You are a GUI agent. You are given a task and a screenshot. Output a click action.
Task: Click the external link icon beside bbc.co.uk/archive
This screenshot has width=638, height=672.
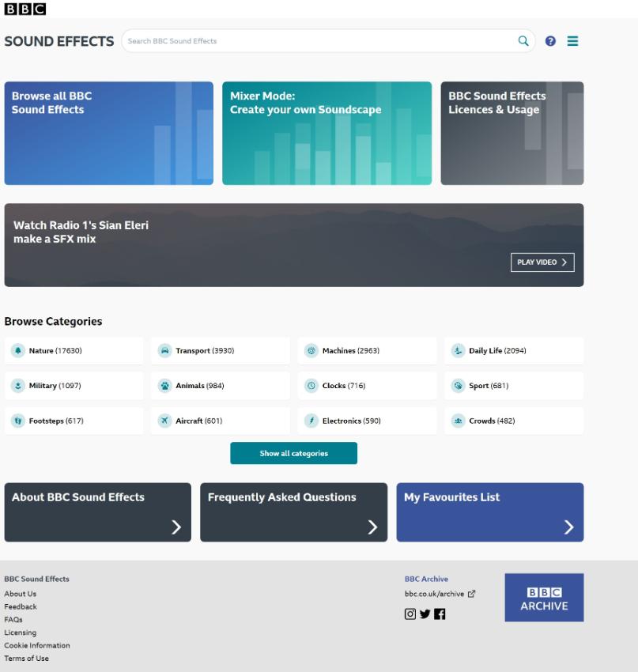click(x=471, y=594)
